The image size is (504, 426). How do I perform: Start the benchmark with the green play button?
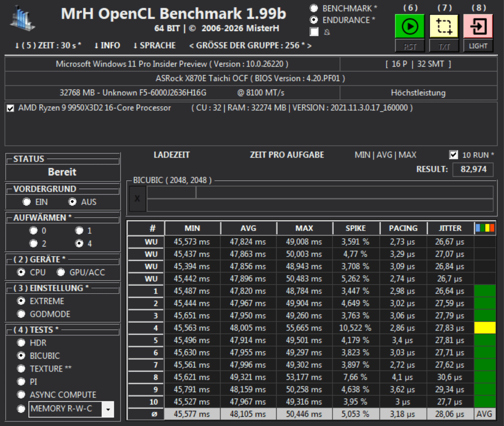410,26
